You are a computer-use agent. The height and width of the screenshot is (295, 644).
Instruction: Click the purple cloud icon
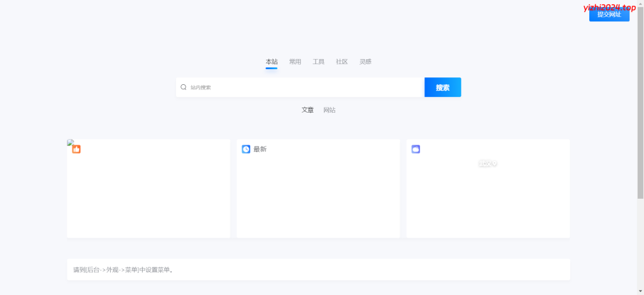[x=416, y=149]
